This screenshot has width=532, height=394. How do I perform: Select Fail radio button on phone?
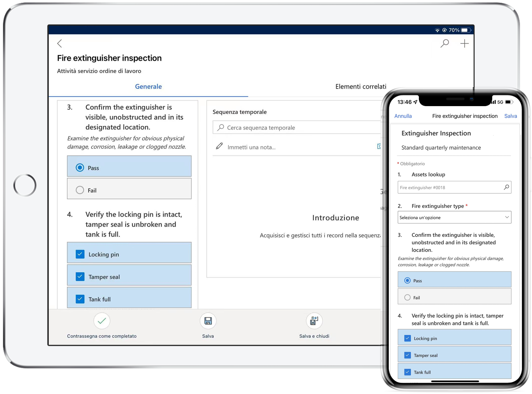coord(407,298)
